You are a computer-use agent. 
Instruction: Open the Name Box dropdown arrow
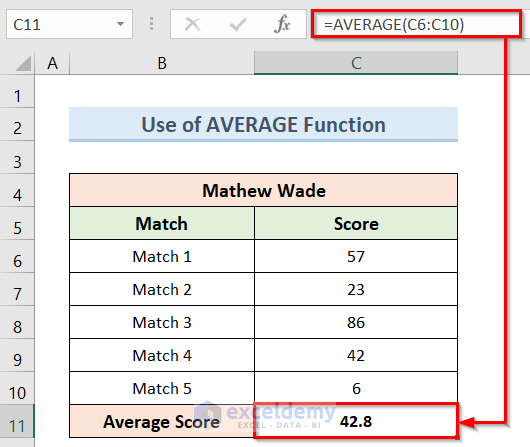(120, 24)
